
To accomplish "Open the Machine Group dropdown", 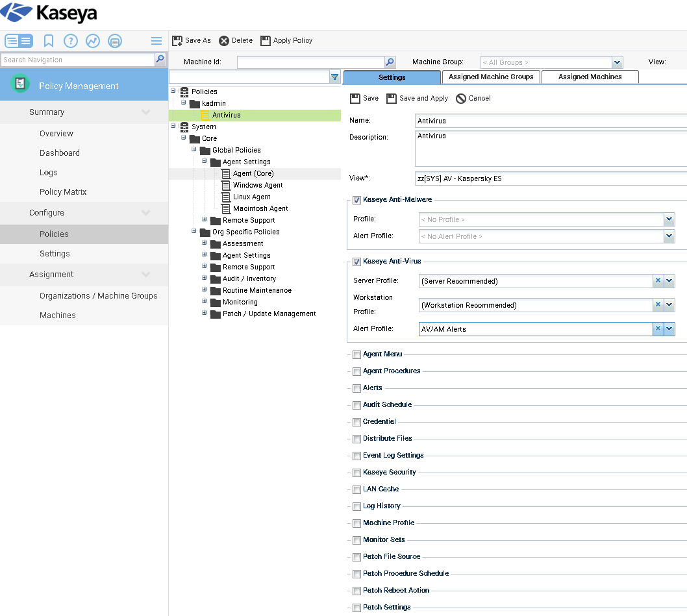I will point(617,62).
